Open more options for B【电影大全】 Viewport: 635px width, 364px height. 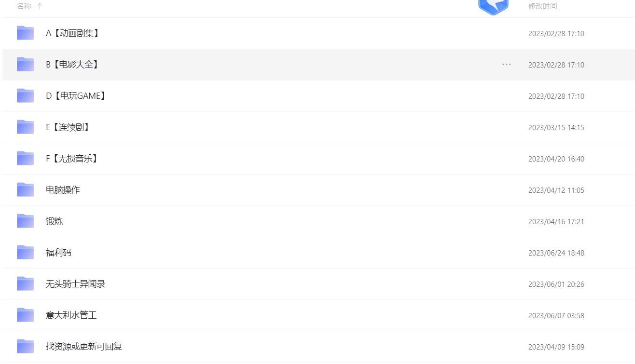[506, 65]
